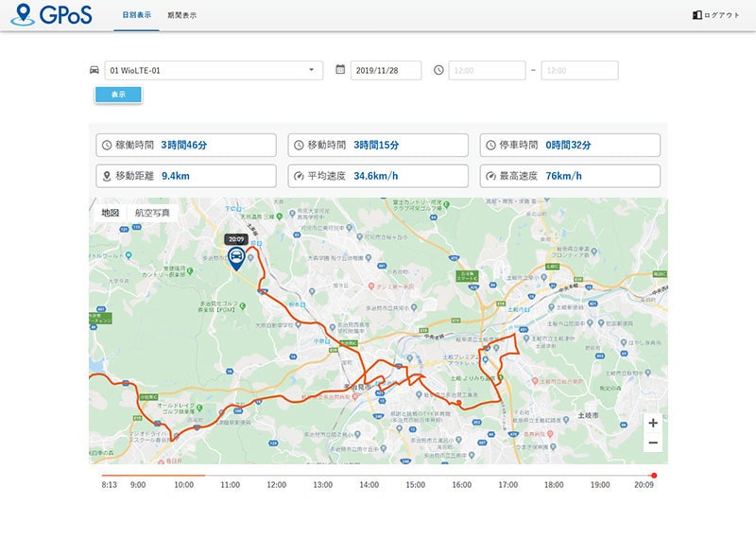The image size is (756, 539).
Task: Click the timeline at 13:00
Action: pyautogui.click(x=322, y=485)
